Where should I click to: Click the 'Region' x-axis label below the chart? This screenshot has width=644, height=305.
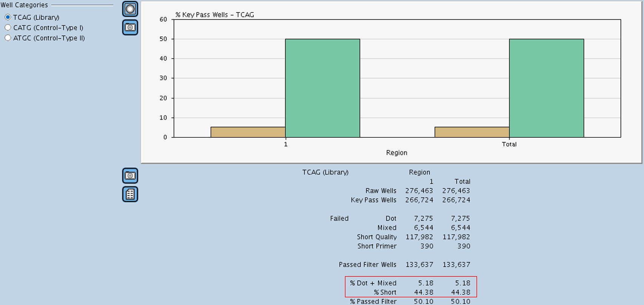click(397, 152)
